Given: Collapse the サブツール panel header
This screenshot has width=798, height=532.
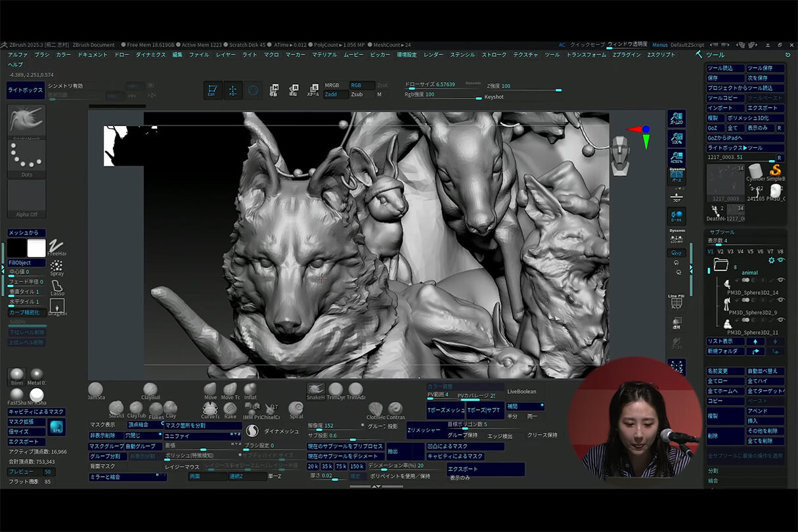Looking at the screenshot, I should click(x=721, y=232).
